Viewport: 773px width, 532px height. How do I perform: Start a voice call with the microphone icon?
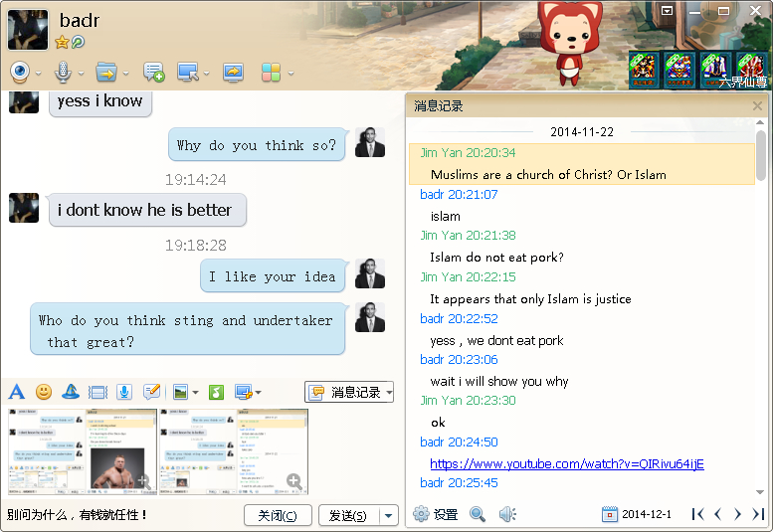pyautogui.click(x=63, y=73)
